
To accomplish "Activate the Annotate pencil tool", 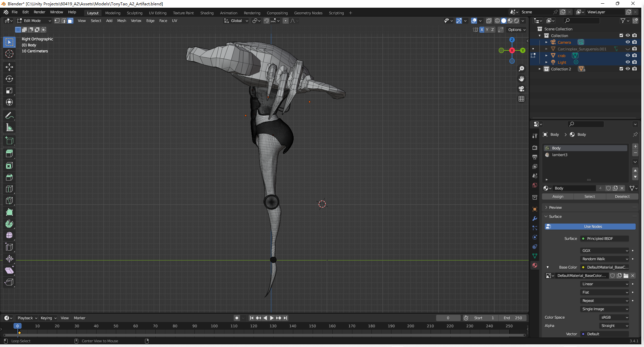I will click(9, 116).
